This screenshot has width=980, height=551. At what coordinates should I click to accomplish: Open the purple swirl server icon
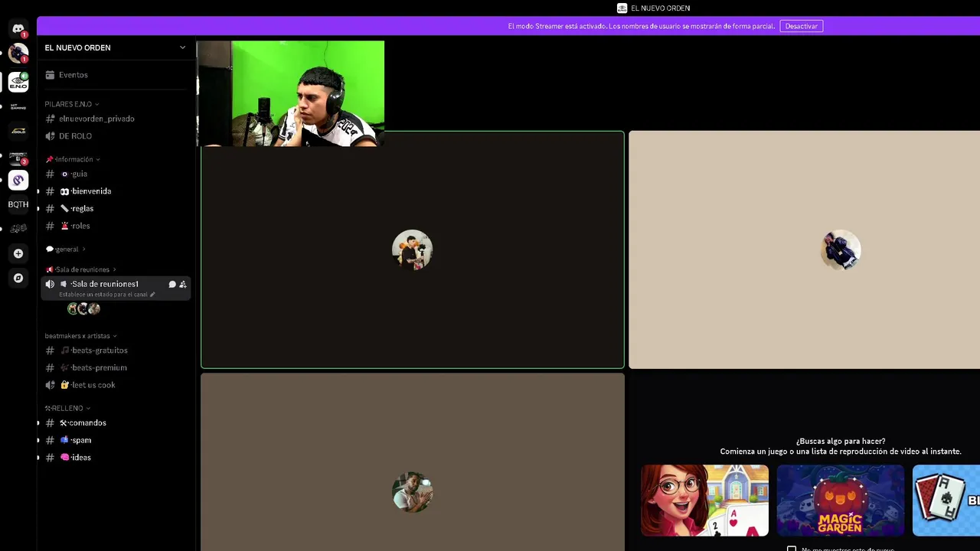(18, 181)
